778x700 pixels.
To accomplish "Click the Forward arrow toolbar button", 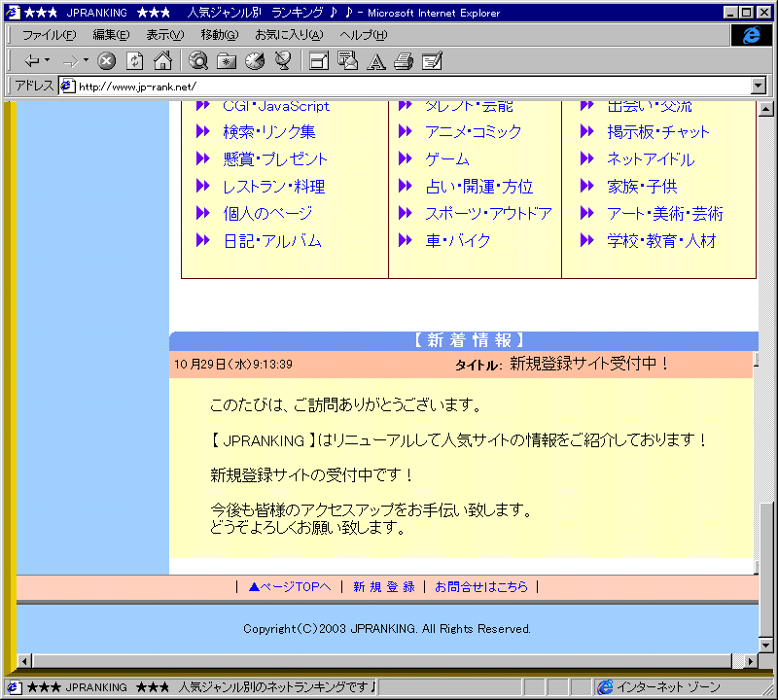I will [71, 61].
